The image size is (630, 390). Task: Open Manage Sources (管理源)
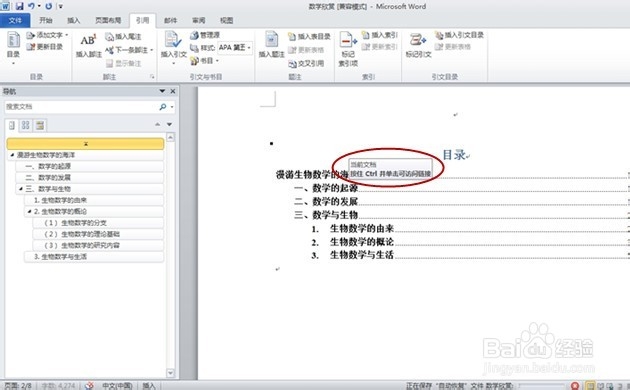[205, 35]
